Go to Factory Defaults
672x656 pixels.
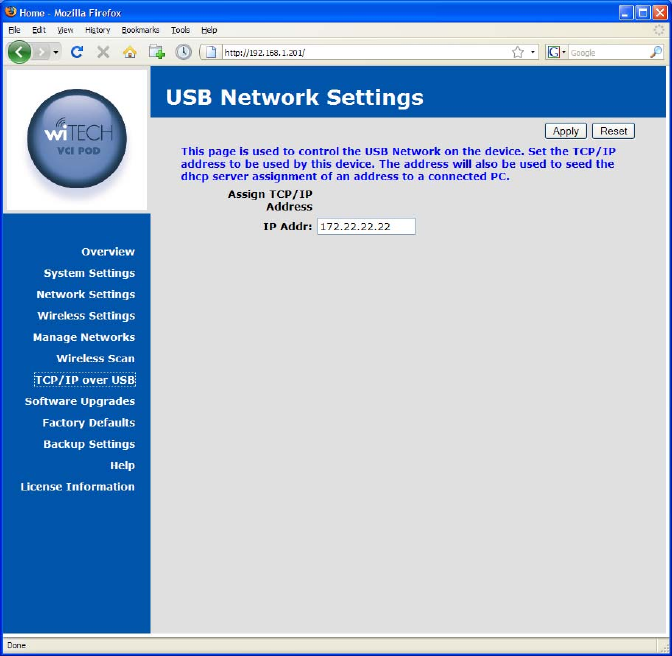pyautogui.click(x=89, y=423)
